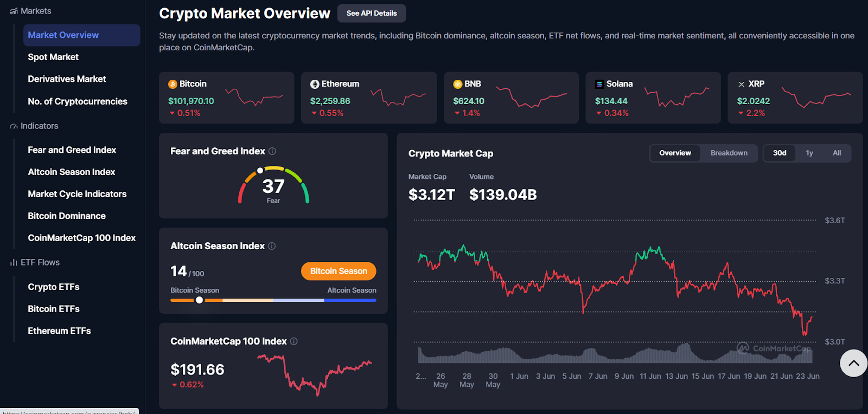Click the Fear and Greed Index card title

point(218,151)
